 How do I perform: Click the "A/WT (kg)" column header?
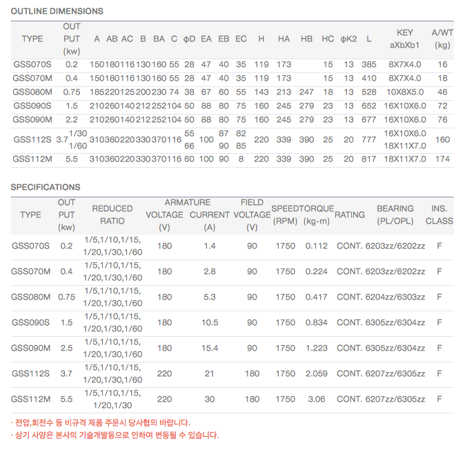point(442,39)
